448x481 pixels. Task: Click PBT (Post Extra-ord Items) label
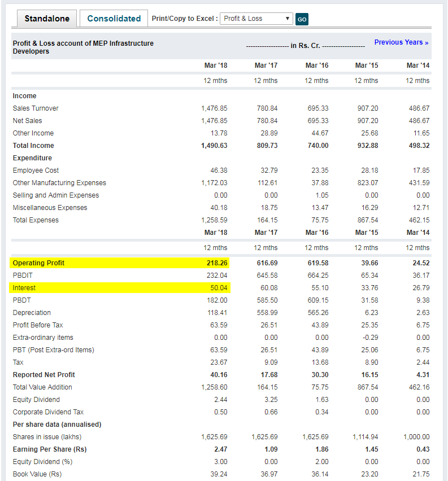(x=54, y=350)
